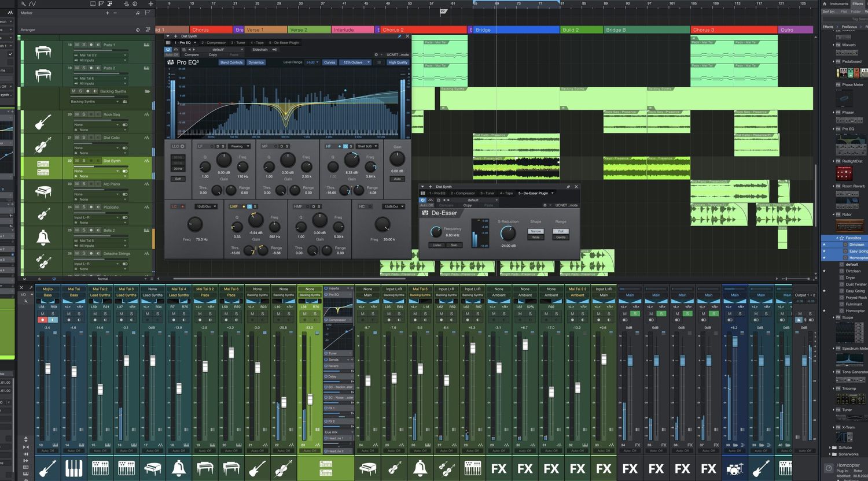
Task: Toggle Pro EQ power bypass button
Action: (x=168, y=49)
